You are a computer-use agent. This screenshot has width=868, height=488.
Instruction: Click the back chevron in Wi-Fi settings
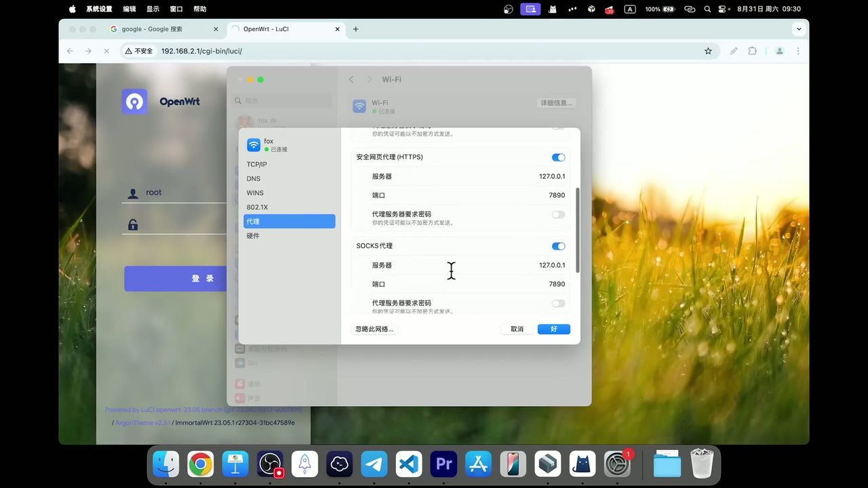click(x=351, y=79)
